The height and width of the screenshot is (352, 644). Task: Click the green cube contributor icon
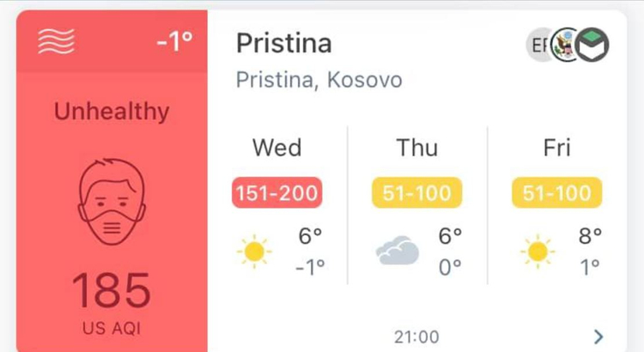point(592,45)
